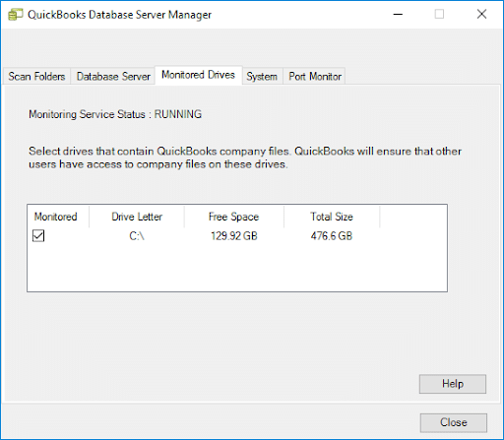Click the Close button at bottom

(454, 422)
